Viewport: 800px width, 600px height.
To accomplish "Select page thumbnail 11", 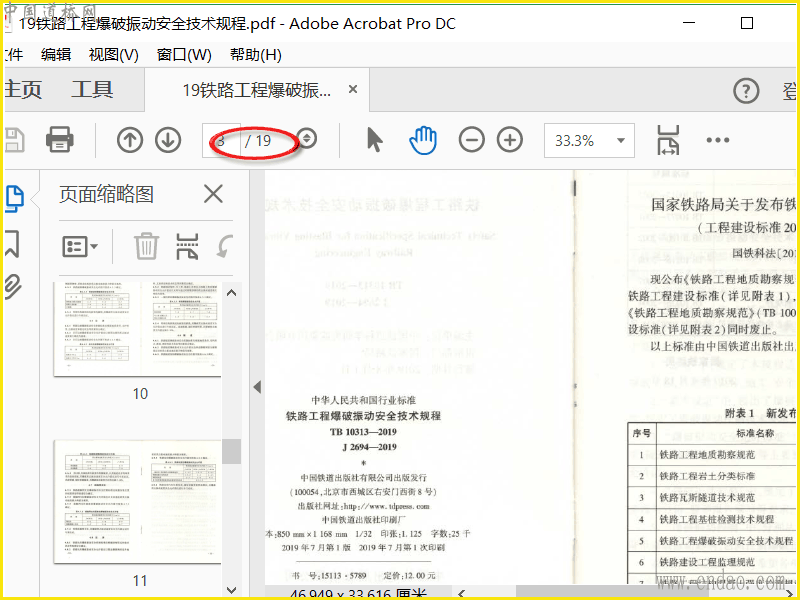I will [137, 502].
